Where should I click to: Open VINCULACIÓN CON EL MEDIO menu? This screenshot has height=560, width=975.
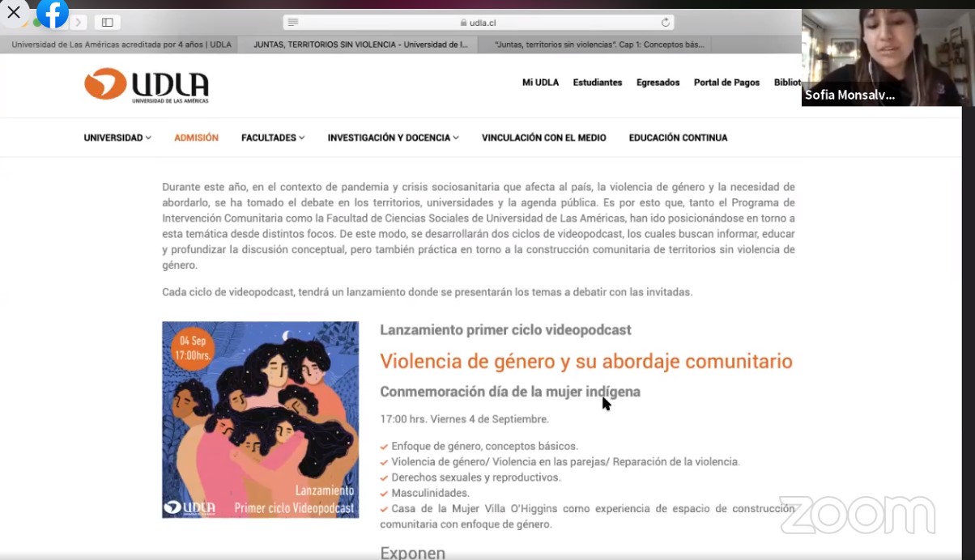click(543, 138)
